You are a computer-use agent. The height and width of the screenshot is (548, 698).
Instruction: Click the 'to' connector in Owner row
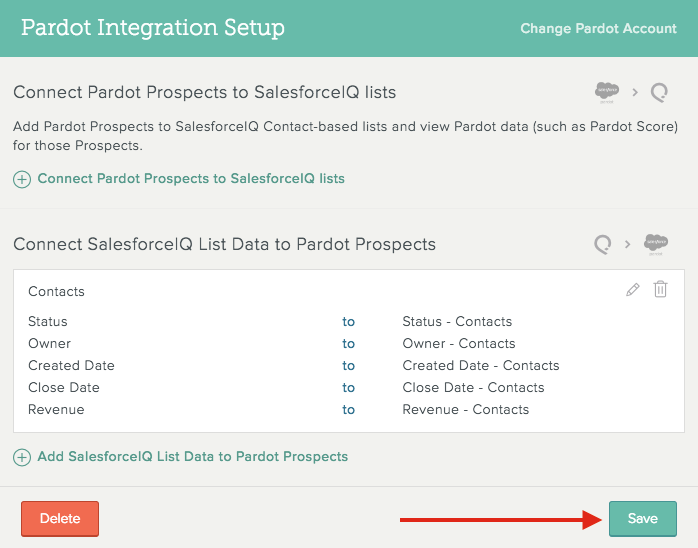pyautogui.click(x=349, y=344)
